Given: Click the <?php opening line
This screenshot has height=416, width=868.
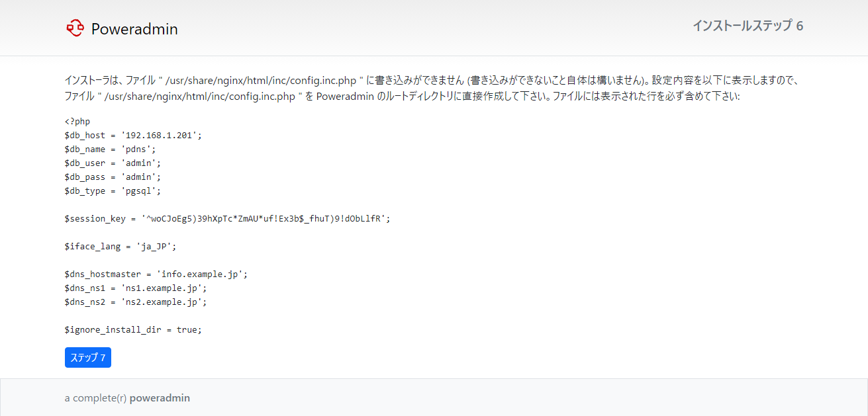Looking at the screenshot, I should [77, 121].
